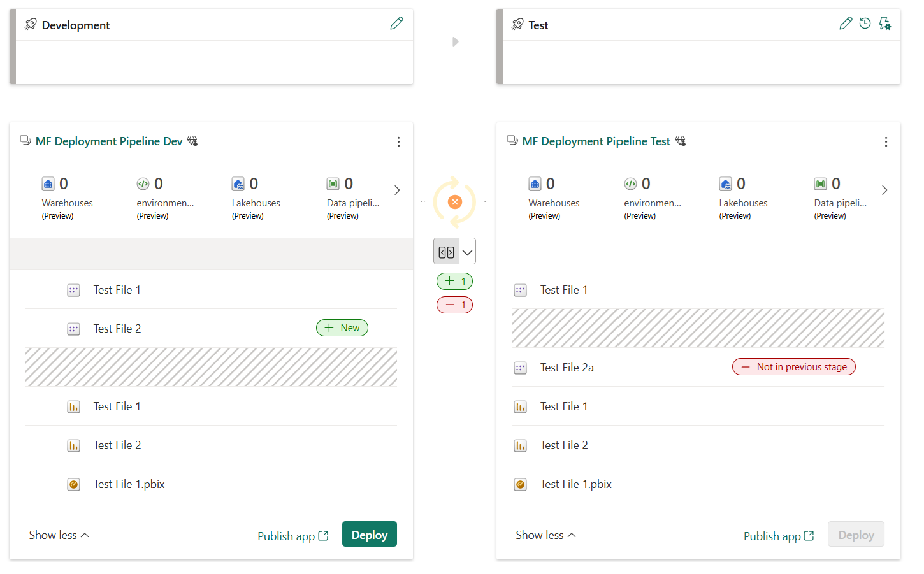Edit the Test stage name with pencil icon
The width and height of the screenshot is (924, 574).
click(846, 22)
